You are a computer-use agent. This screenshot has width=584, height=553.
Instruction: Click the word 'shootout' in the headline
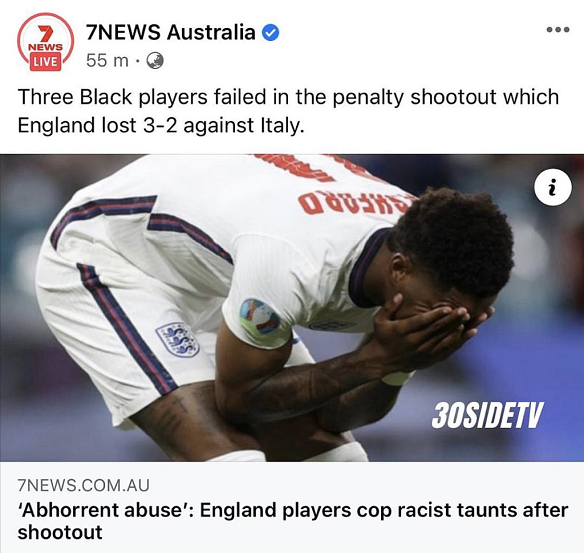60,532
